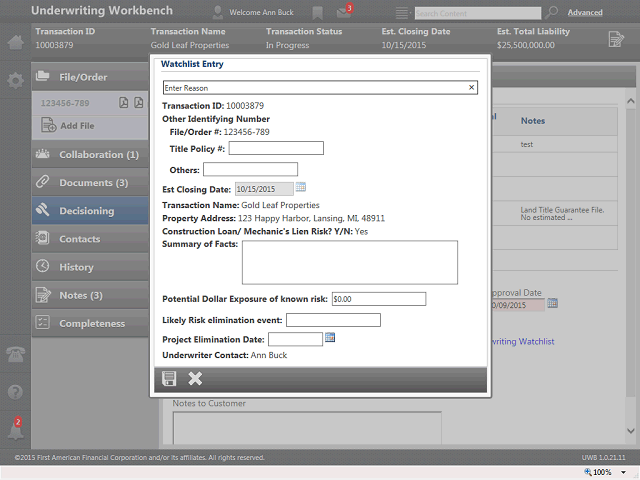Click the Notes column header
This screenshot has width=640, height=480.
pyautogui.click(x=533, y=121)
